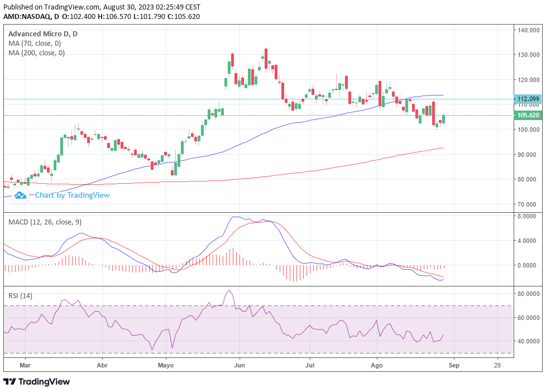Click the 'H:106.570' high value in header
Screen dimensions: 546x392
pyautogui.click(x=114, y=16)
